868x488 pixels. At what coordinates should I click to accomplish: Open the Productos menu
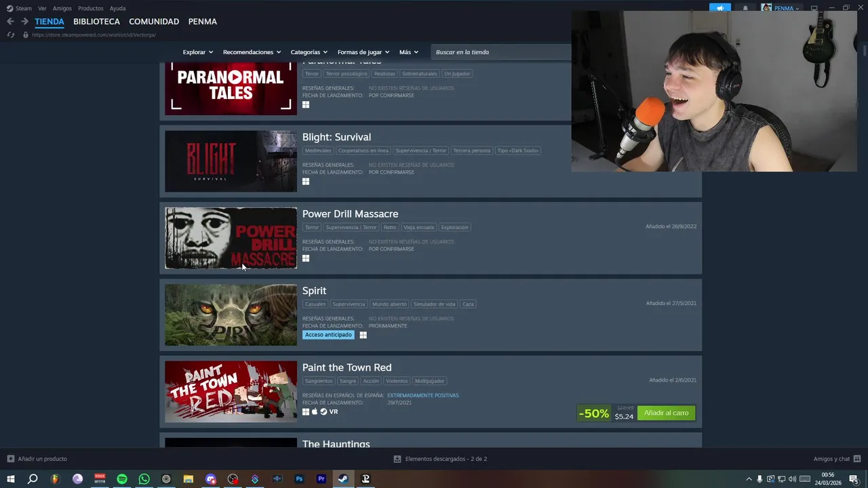click(x=90, y=8)
